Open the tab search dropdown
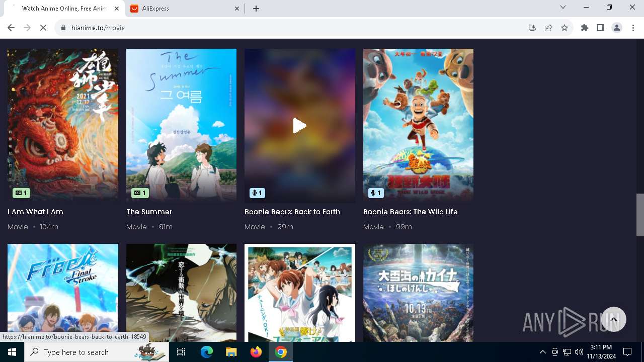 click(x=563, y=7)
